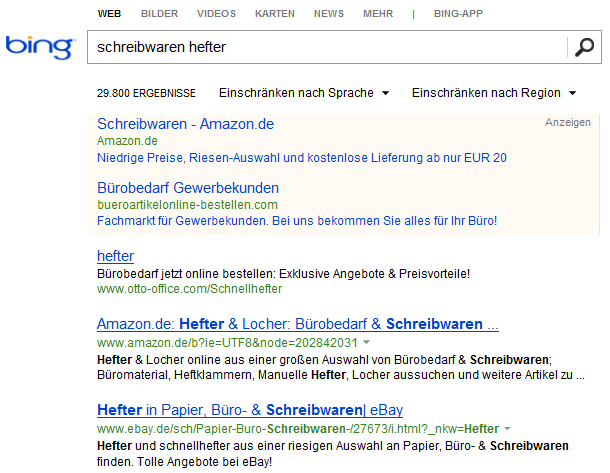Open the MEHR menu
The height and width of the screenshot is (473, 610).
[x=378, y=14]
